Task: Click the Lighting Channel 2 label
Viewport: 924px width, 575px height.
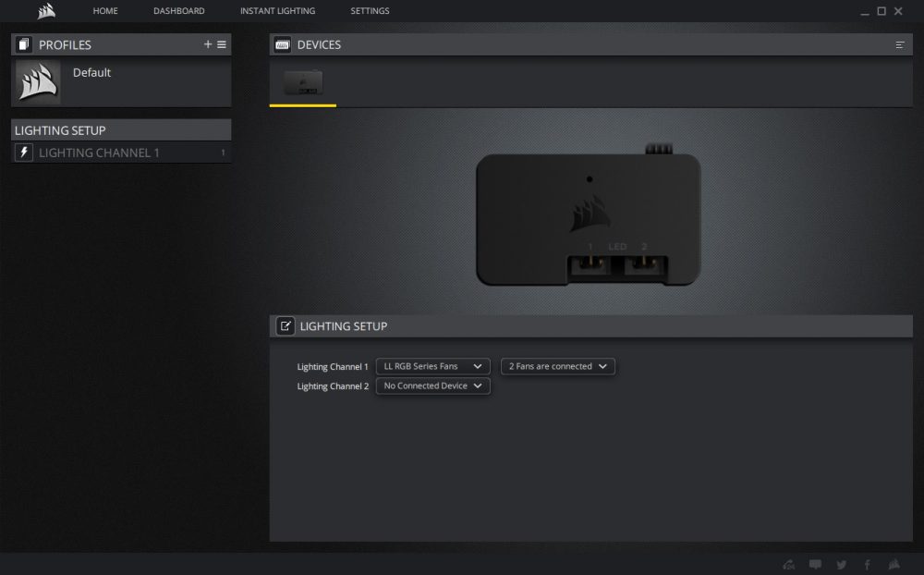Action: click(333, 386)
